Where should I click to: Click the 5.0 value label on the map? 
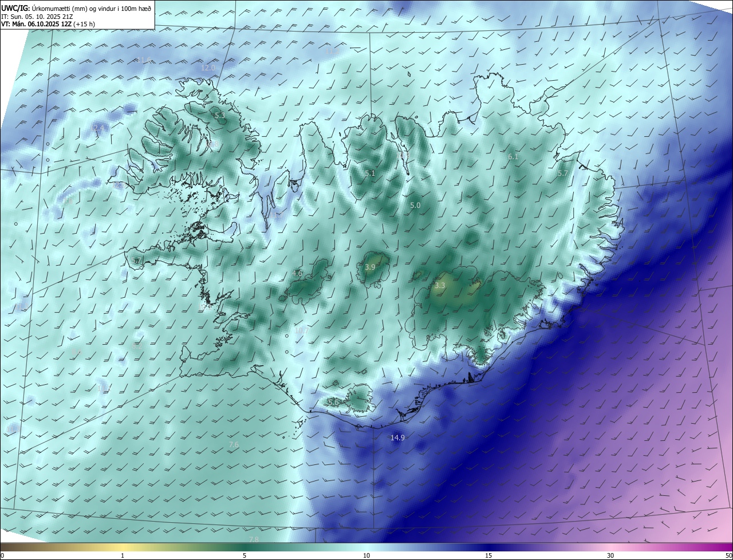[x=415, y=205]
